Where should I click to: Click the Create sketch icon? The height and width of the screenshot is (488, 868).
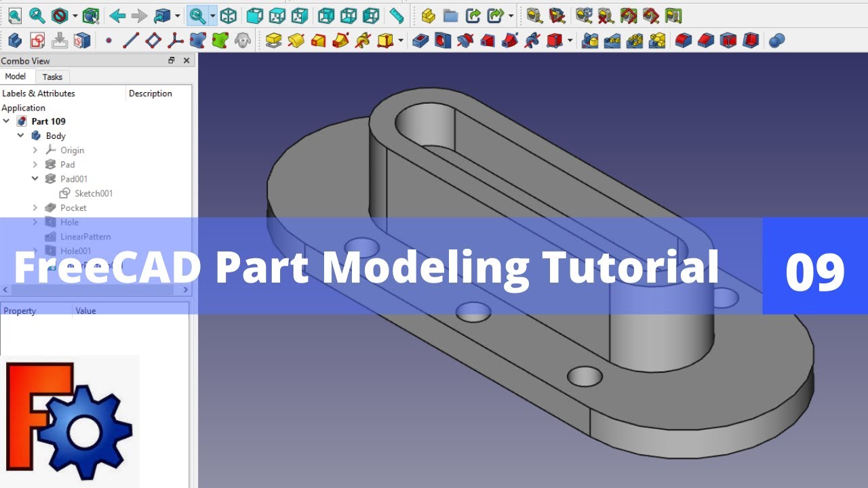pyautogui.click(x=37, y=41)
